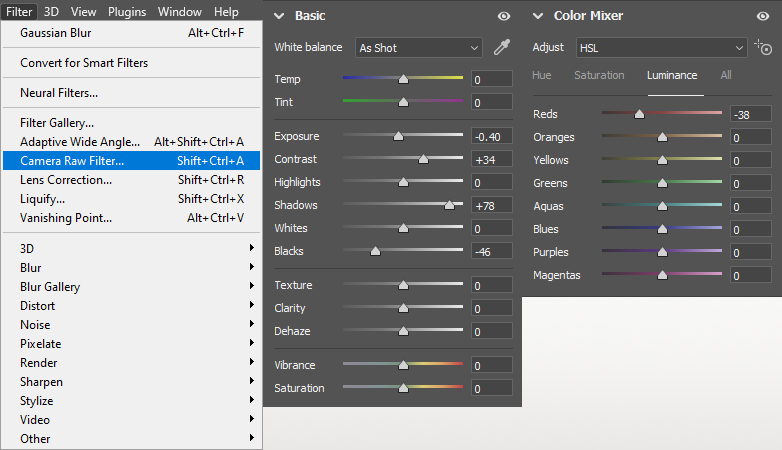The width and height of the screenshot is (782, 450).
Task: Switch to the Hue tab
Action: [542, 75]
